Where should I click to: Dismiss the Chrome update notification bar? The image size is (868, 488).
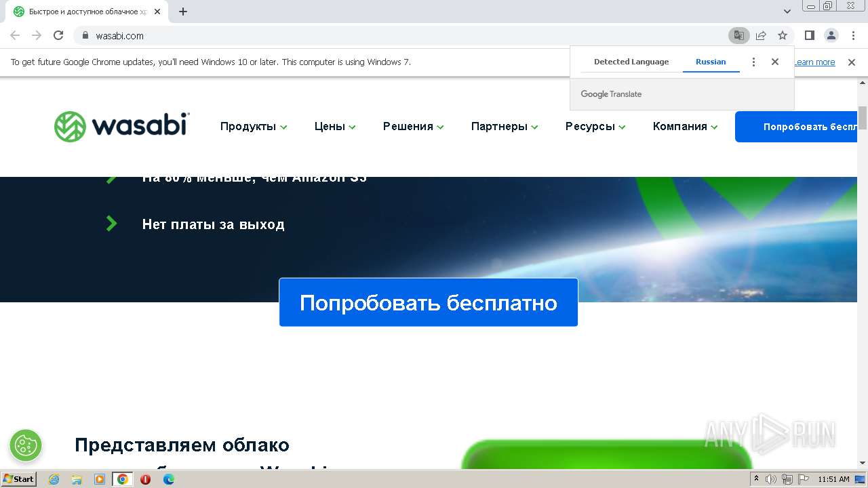[x=852, y=62]
